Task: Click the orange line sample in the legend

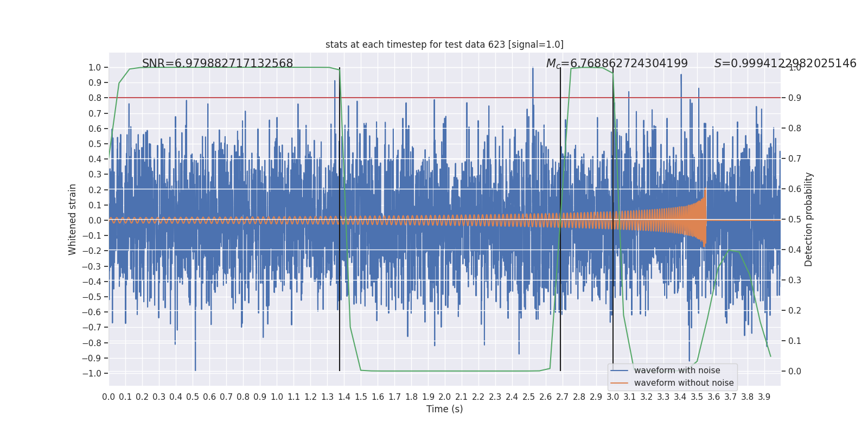Action: tap(620, 383)
